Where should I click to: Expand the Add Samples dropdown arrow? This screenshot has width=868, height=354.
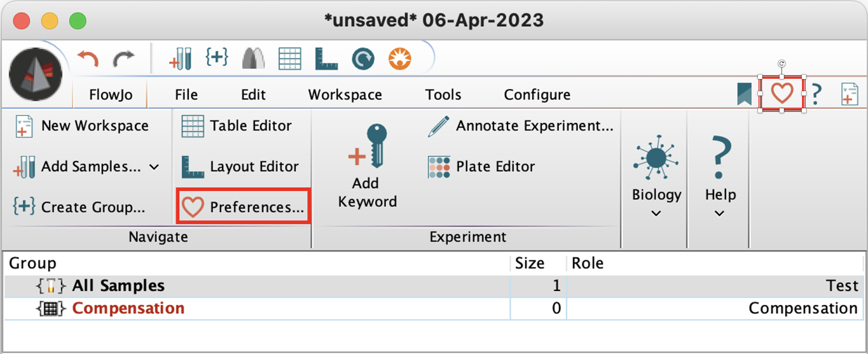(154, 167)
